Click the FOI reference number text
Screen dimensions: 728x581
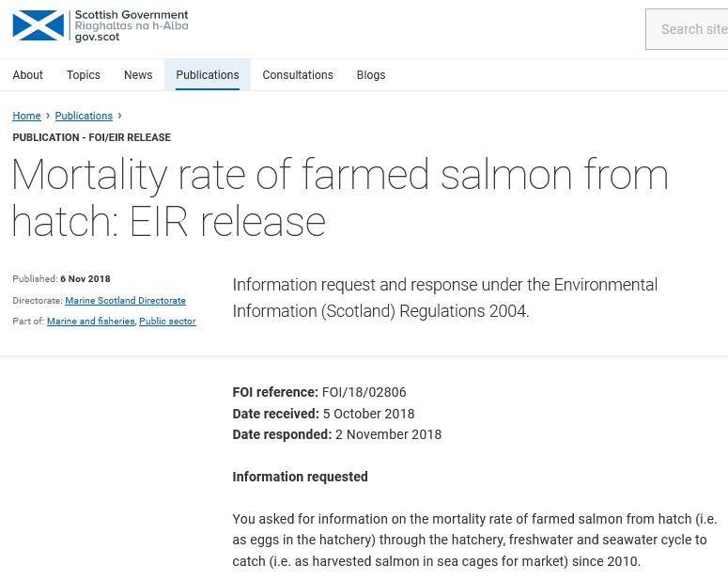tap(364, 392)
